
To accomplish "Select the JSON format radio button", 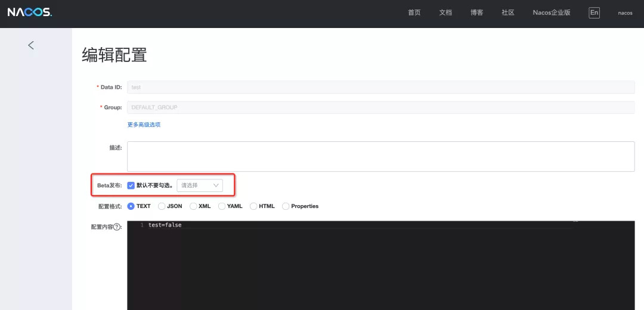I will (162, 206).
